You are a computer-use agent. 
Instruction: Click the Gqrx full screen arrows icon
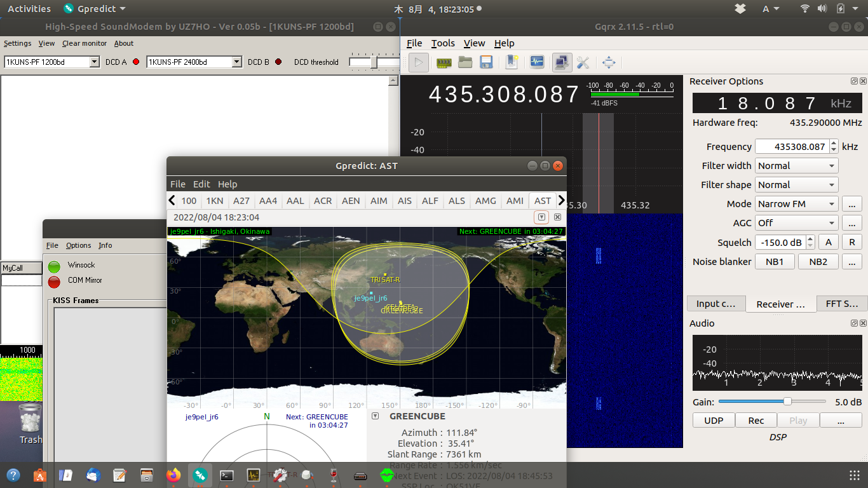(x=609, y=62)
